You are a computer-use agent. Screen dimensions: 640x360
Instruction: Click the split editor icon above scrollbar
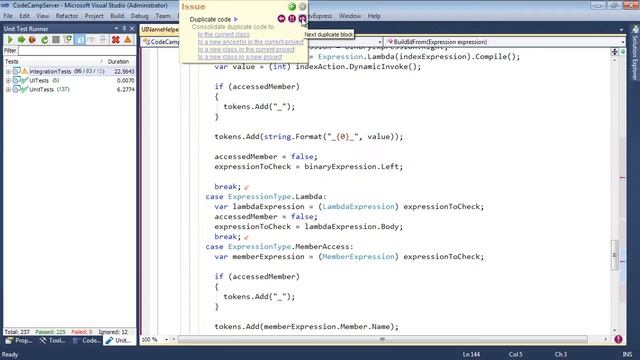click(x=615, y=52)
